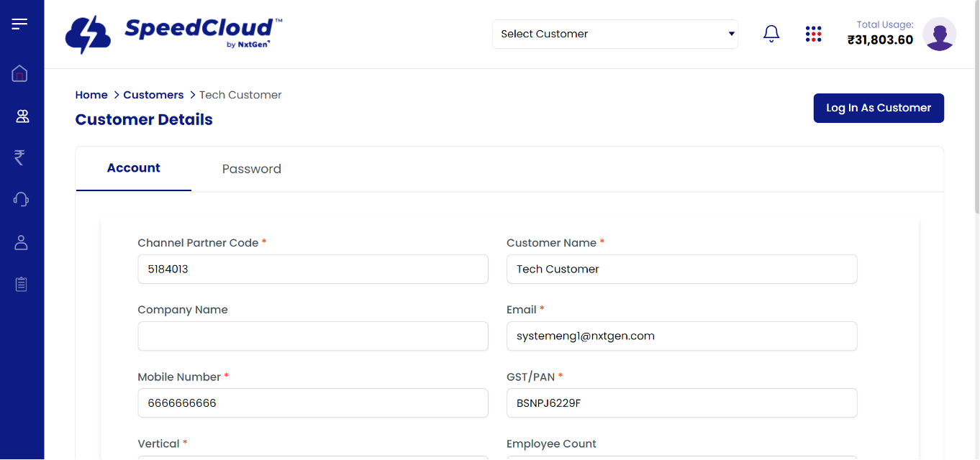Screen dimensions: 980x460
Task: Click the apps grid icon in the header
Action: [x=813, y=33]
